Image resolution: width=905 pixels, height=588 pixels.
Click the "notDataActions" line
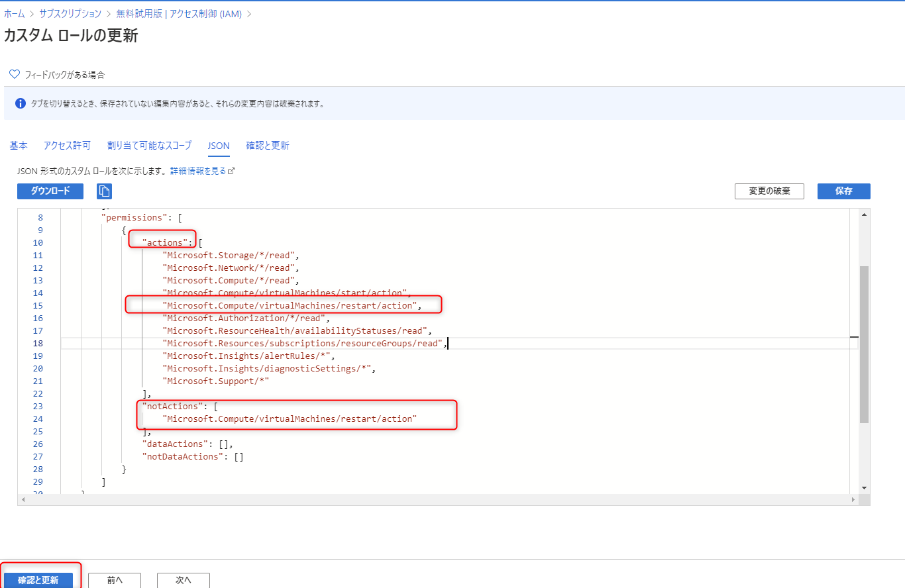pos(193,456)
